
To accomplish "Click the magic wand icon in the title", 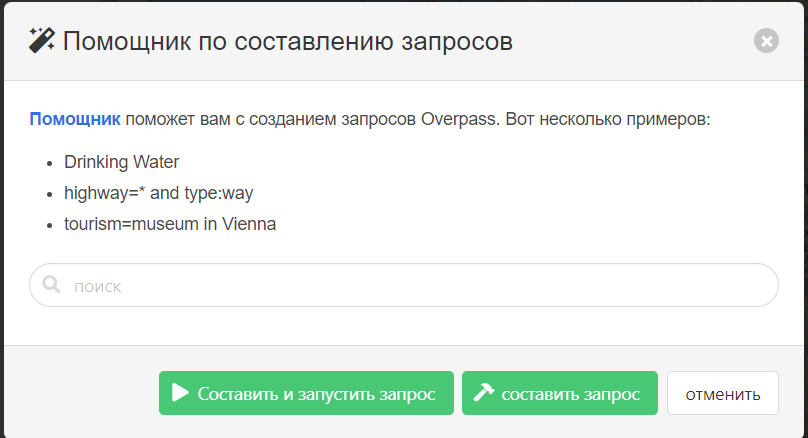I will [42, 41].
